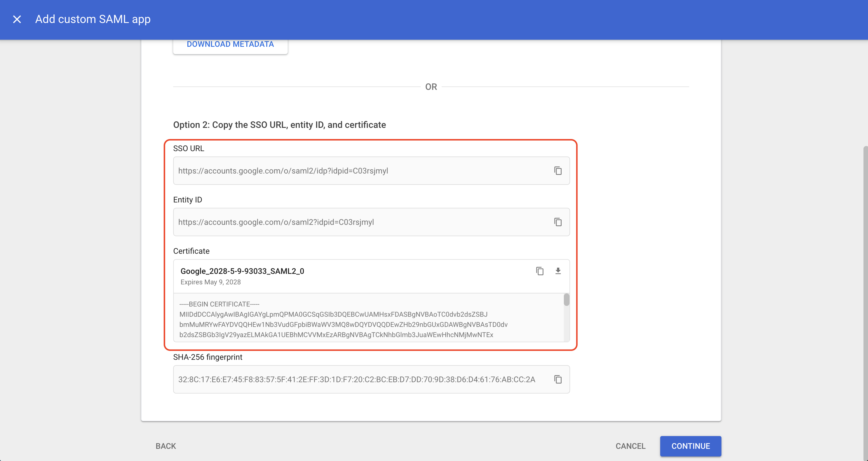The image size is (868, 461).
Task: Click the 'SSO URL' label
Action: tap(188, 148)
